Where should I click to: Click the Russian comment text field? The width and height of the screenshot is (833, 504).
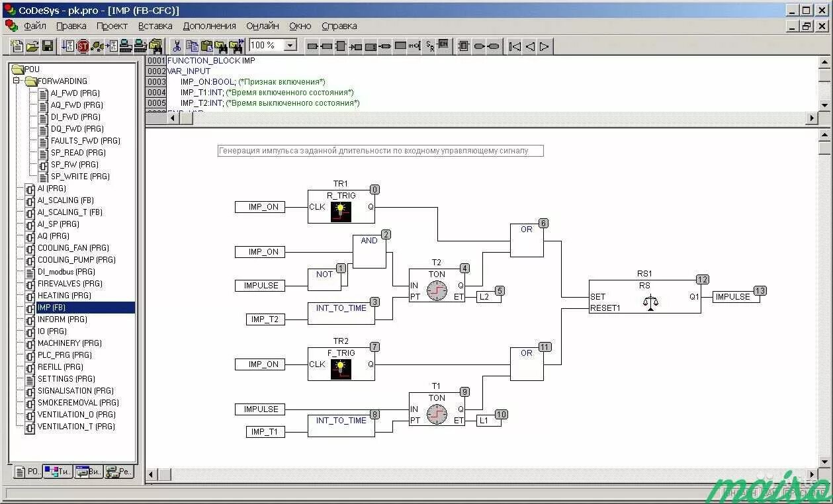(x=380, y=151)
